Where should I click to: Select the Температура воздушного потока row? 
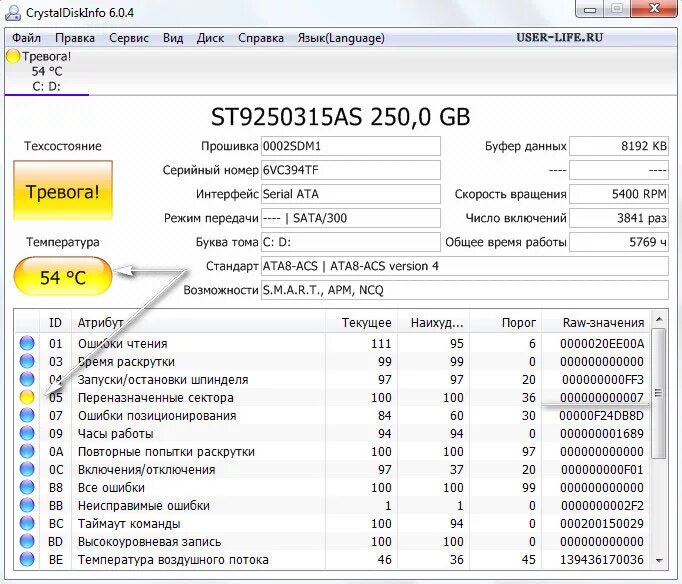click(x=333, y=559)
